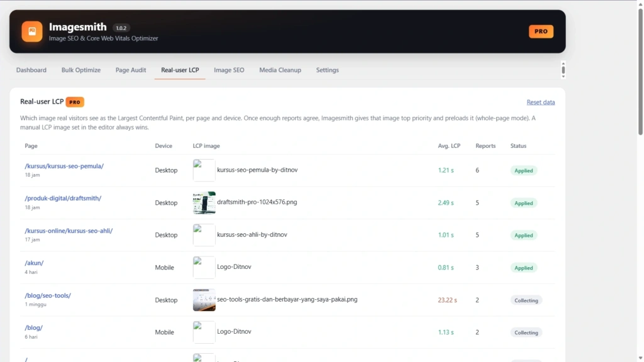
Task: Open the Settings tab
Action: click(x=327, y=70)
